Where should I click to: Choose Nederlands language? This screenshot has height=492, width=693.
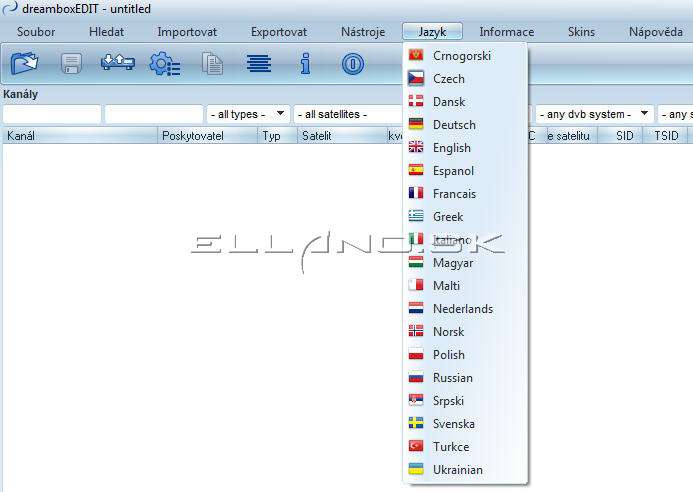point(465,309)
